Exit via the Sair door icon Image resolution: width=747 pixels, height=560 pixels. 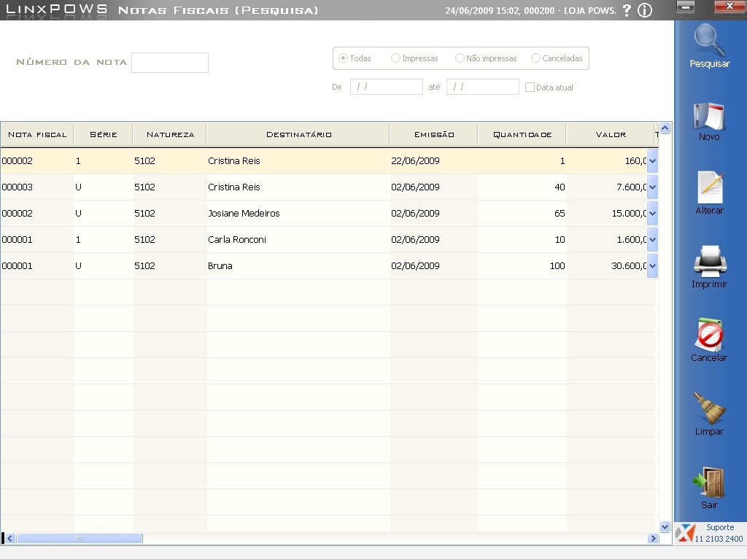(x=709, y=483)
